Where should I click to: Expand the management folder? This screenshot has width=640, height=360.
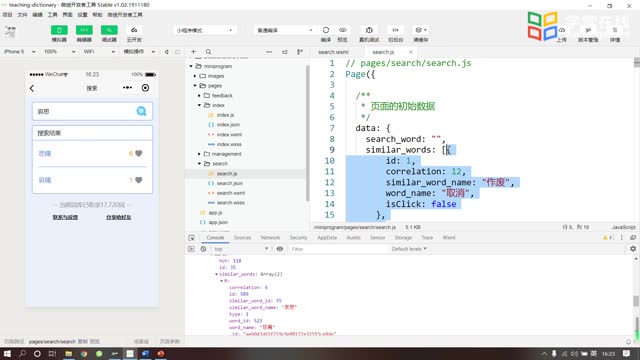tap(199, 154)
